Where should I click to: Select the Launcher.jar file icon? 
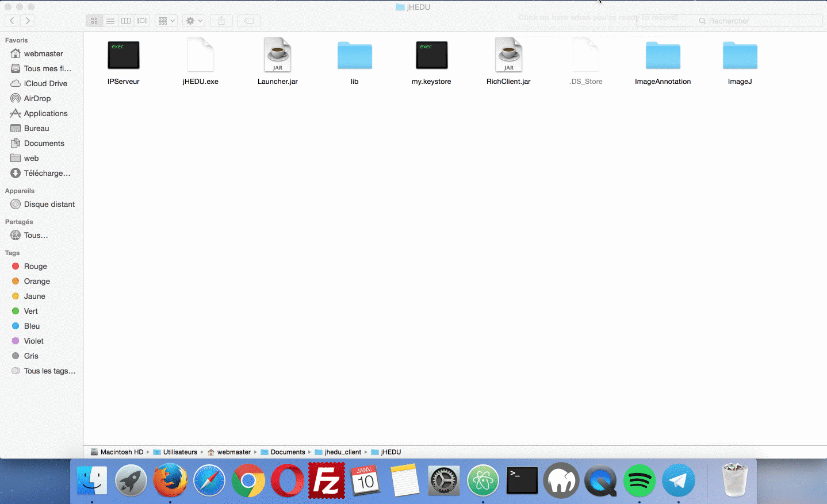point(278,55)
